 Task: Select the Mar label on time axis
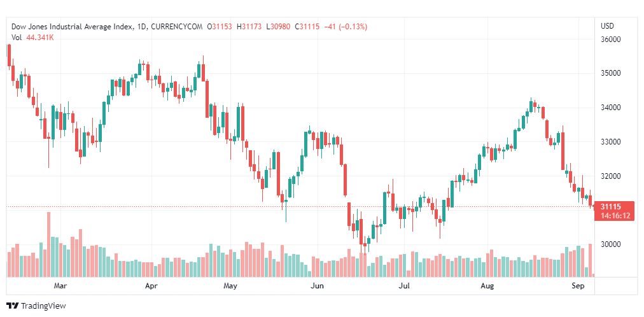[60, 285]
